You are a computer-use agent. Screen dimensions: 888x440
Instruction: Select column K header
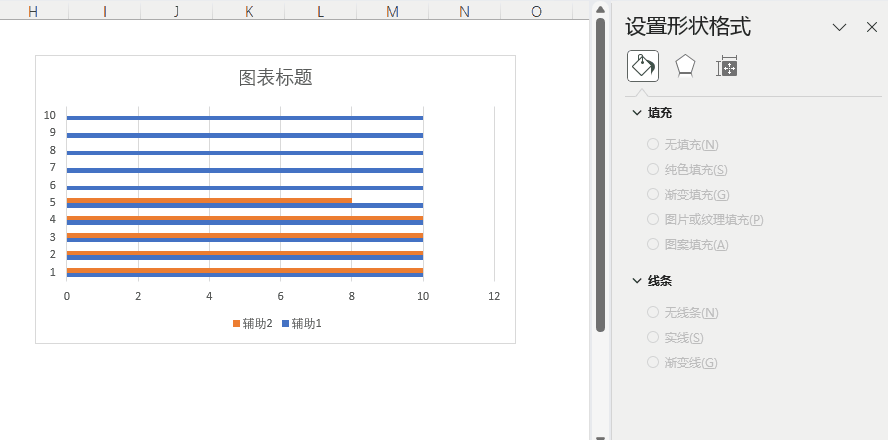[249, 11]
